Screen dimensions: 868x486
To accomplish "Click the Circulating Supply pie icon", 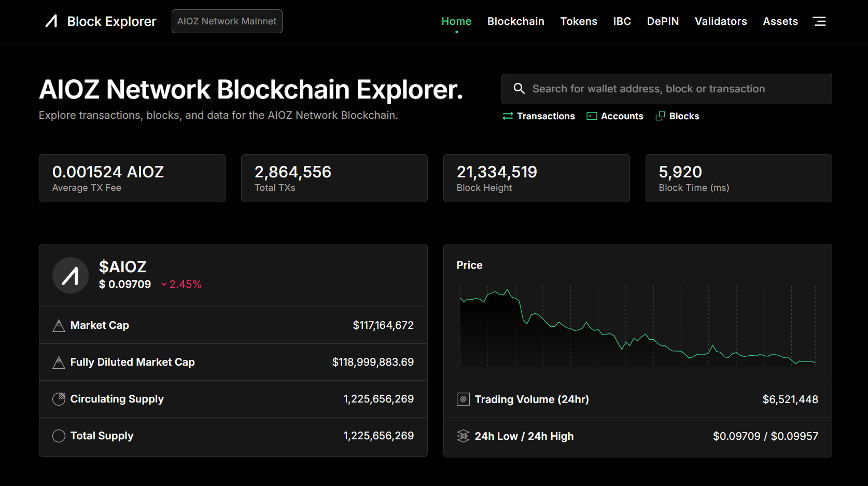I will [x=59, y=399].
